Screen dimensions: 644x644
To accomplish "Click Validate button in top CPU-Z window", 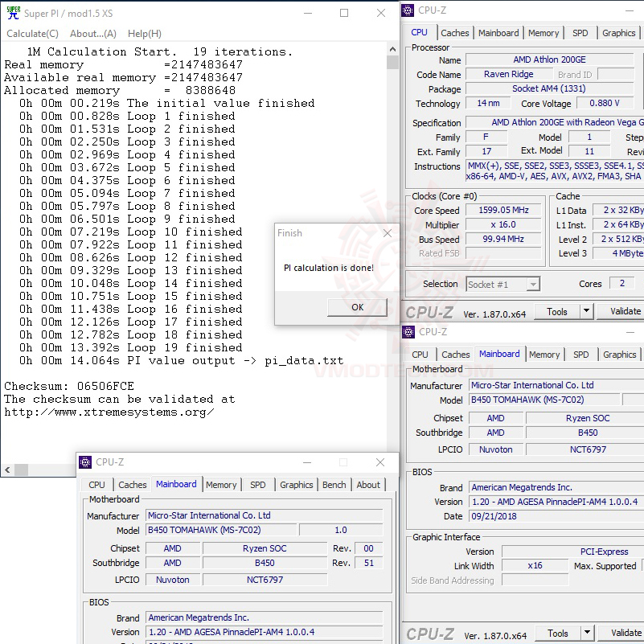I will point(621,312).
